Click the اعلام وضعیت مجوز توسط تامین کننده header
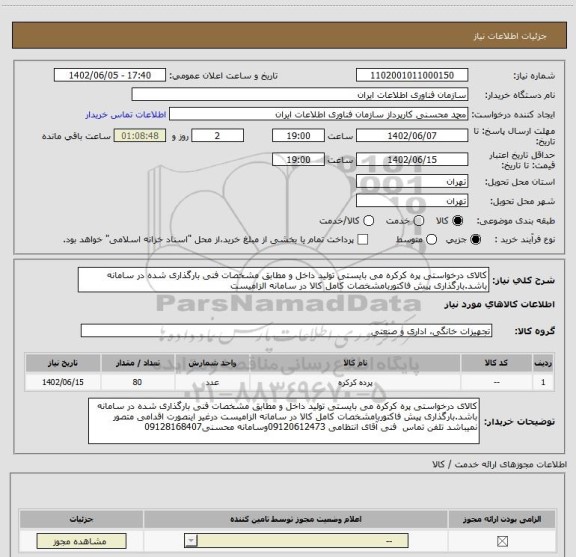 coord(296,519)
